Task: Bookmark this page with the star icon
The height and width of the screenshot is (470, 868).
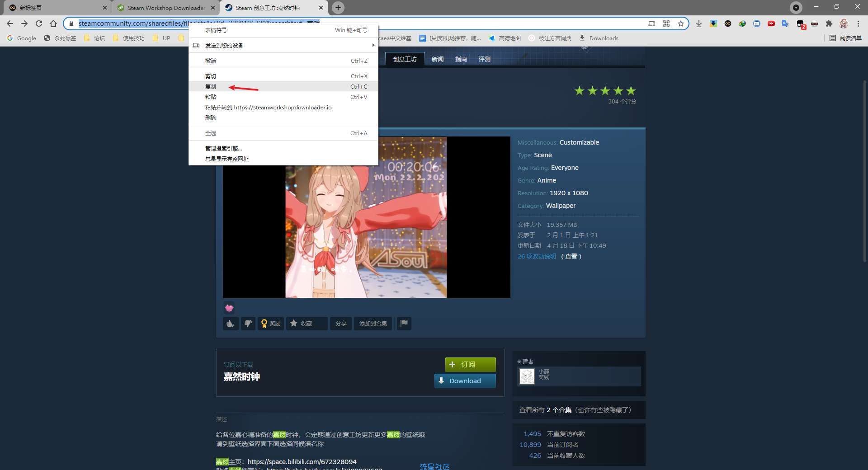Action: [681, 23]
